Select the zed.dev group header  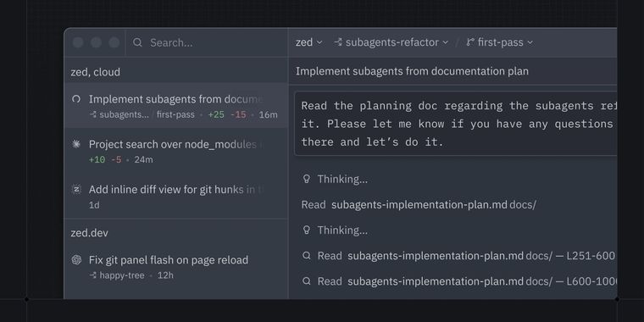tap(89, 233)
